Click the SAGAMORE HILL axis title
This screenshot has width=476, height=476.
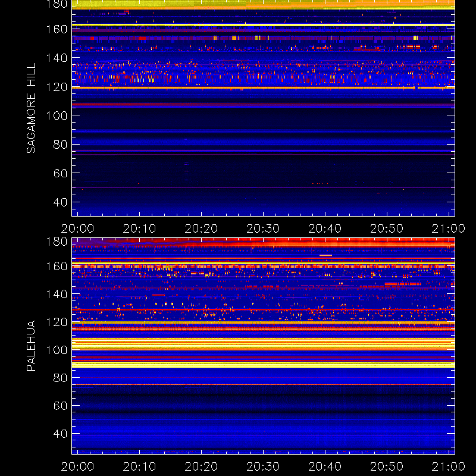(x=31, y=108)
